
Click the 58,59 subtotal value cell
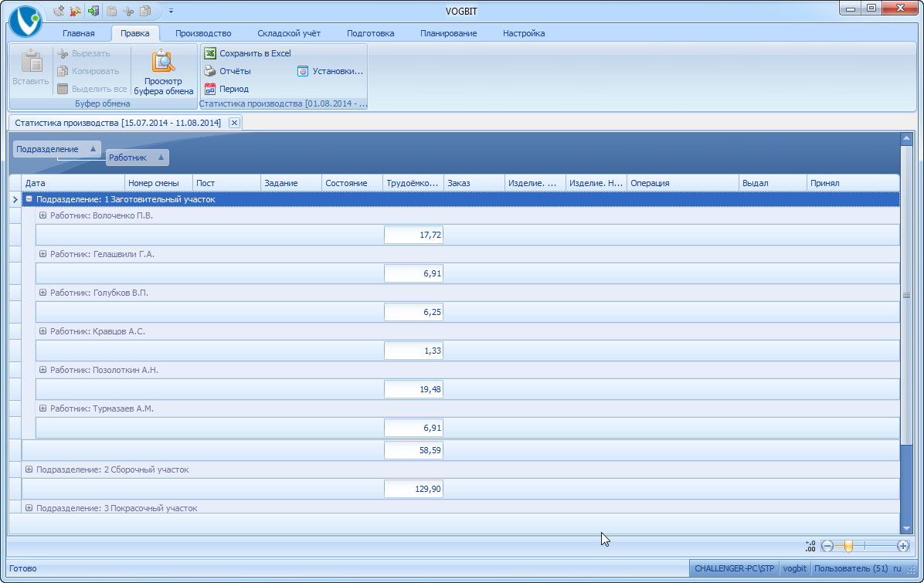pos(413,450)
